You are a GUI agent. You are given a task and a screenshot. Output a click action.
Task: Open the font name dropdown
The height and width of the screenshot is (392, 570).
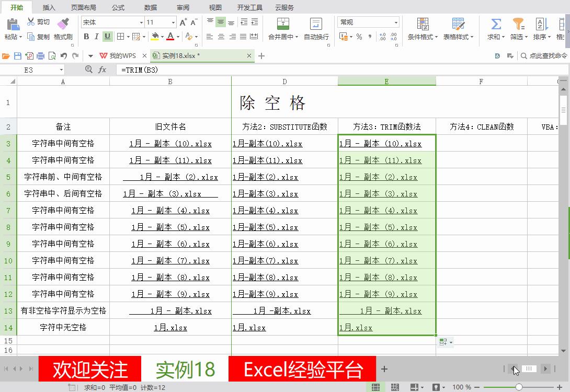(142, 22)
